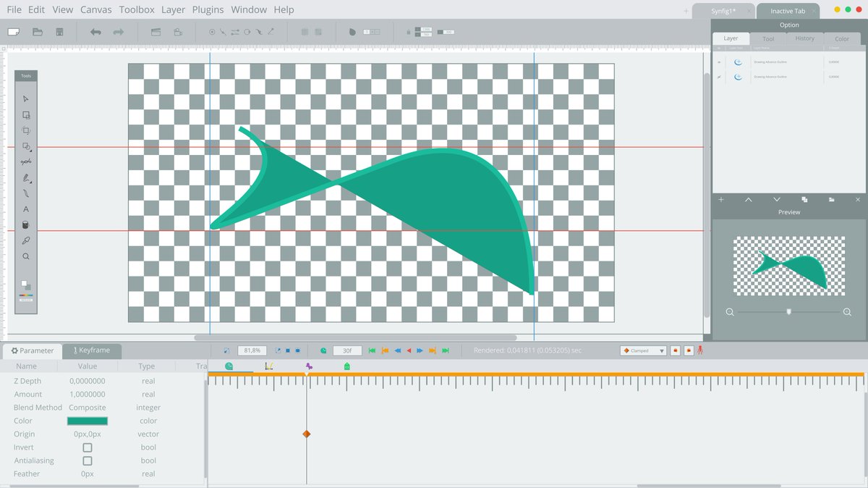Toggle the grid display icon
Image resolution: width=868 pixels, height=488 pixels.
coord(303,32)
